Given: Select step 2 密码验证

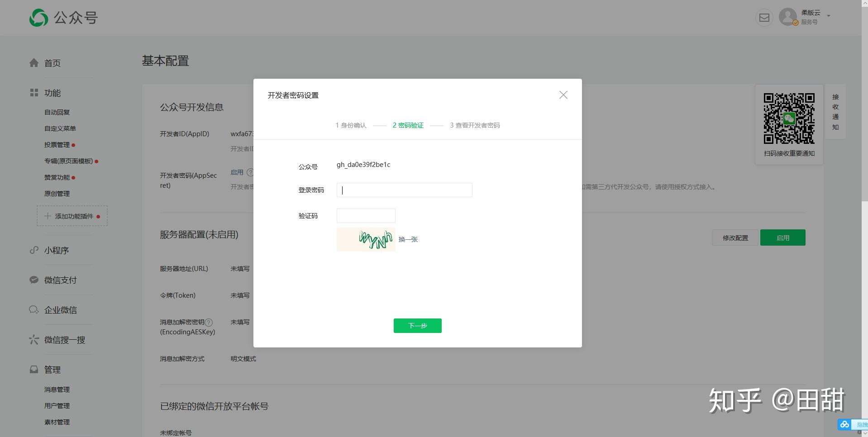Looking at the screenshot, I should pos(408,125).
